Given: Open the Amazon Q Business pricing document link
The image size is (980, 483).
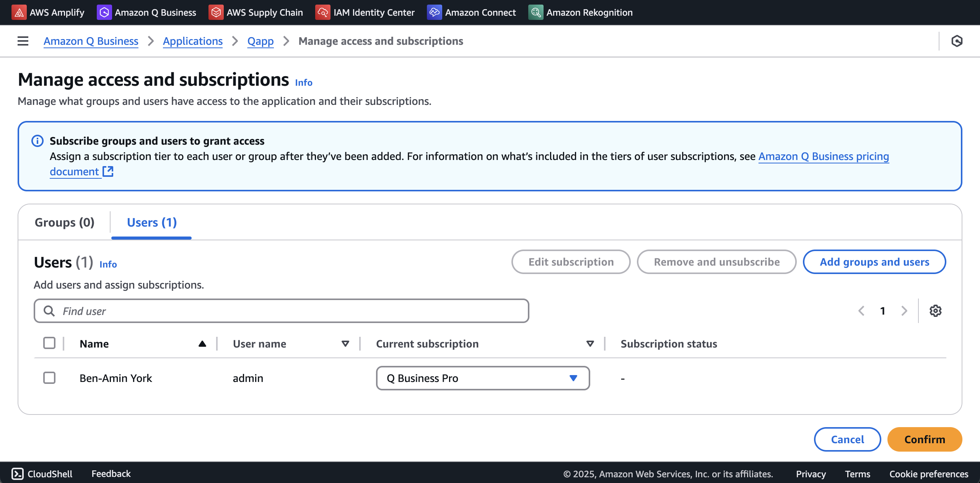Looking at the screenshot, I should pos(823,156).
